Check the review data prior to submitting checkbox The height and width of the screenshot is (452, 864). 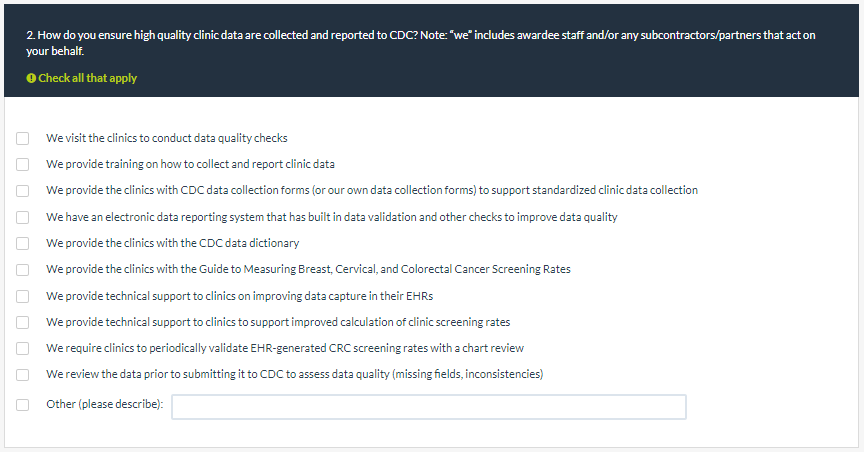click(23, 375)
